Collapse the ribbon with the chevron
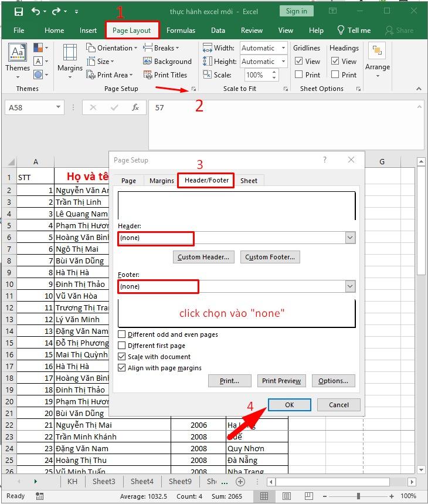The width and height of the screenshot is (428, 504). (419, 89)
